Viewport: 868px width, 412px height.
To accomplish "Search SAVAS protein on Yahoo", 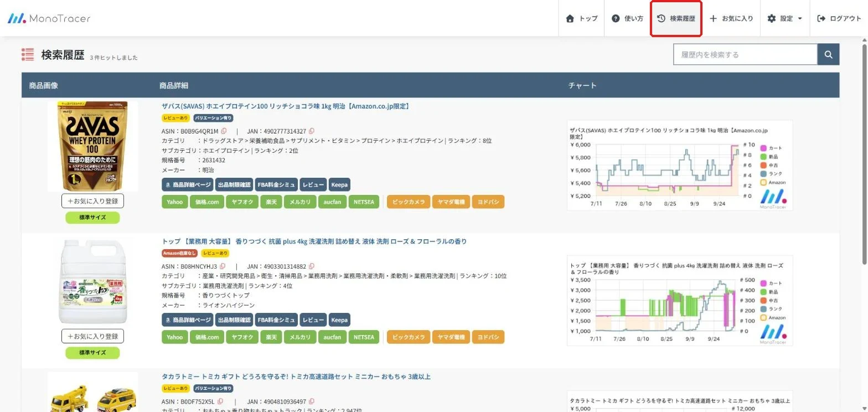I will point(175,202).
